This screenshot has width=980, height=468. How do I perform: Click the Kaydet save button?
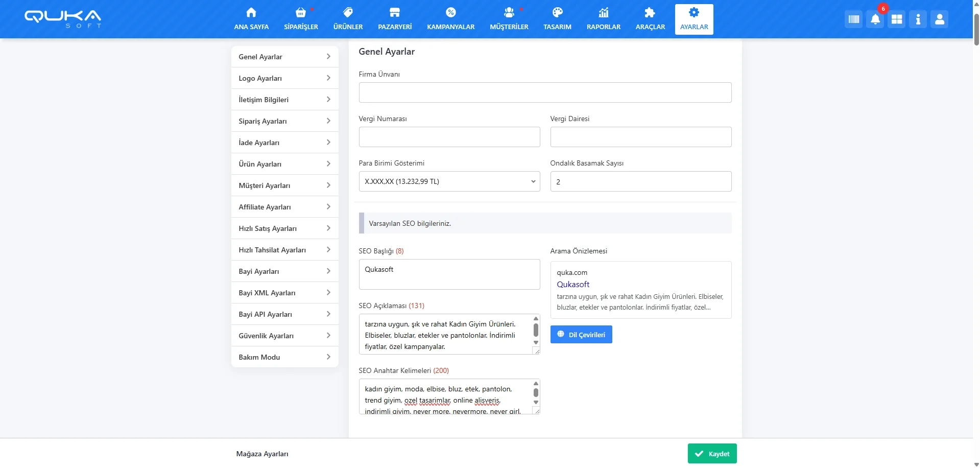pyautogui.click(x=712, y=454)
